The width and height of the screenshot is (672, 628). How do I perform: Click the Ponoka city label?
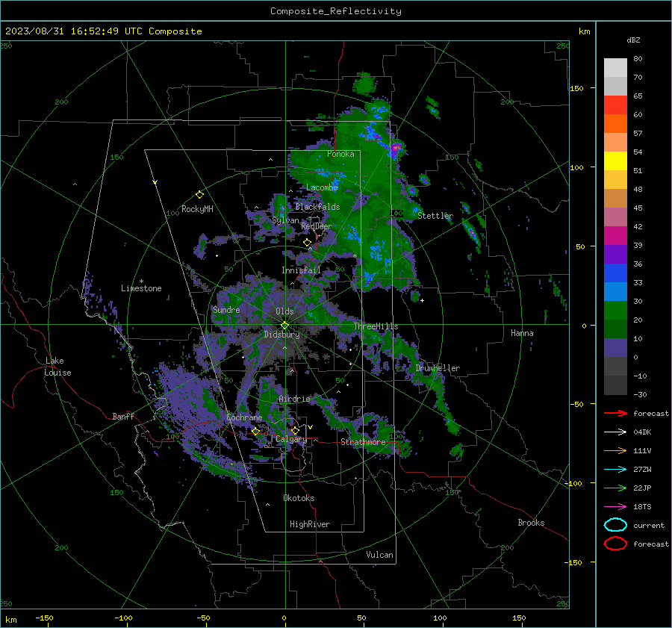[x=340, y=154]
